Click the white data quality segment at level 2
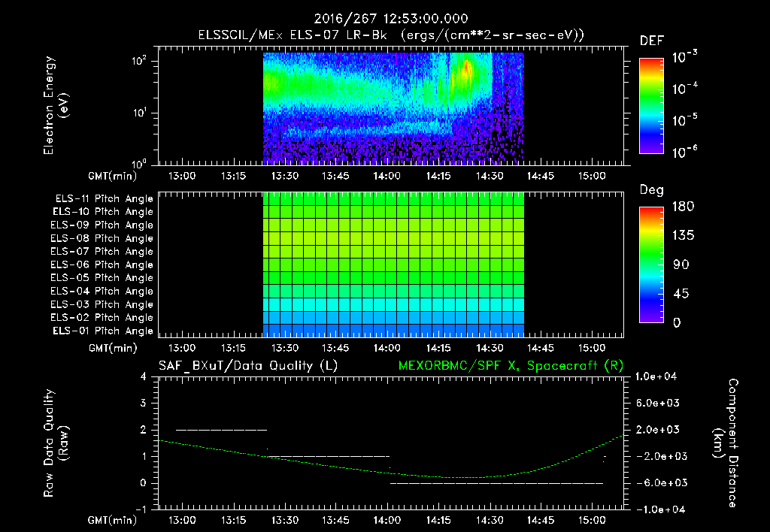 tap(222, 430)
